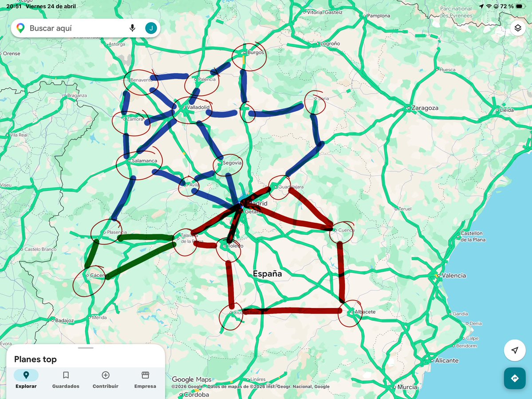Open the map layers picker icon
532x399 pixels.
pyautogui.click(x=518, y=28)
